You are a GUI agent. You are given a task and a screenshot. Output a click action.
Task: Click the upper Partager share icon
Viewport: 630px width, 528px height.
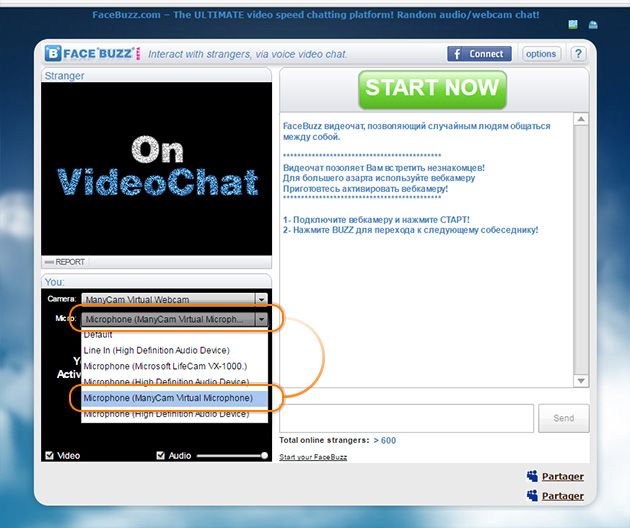click(532, 476)
